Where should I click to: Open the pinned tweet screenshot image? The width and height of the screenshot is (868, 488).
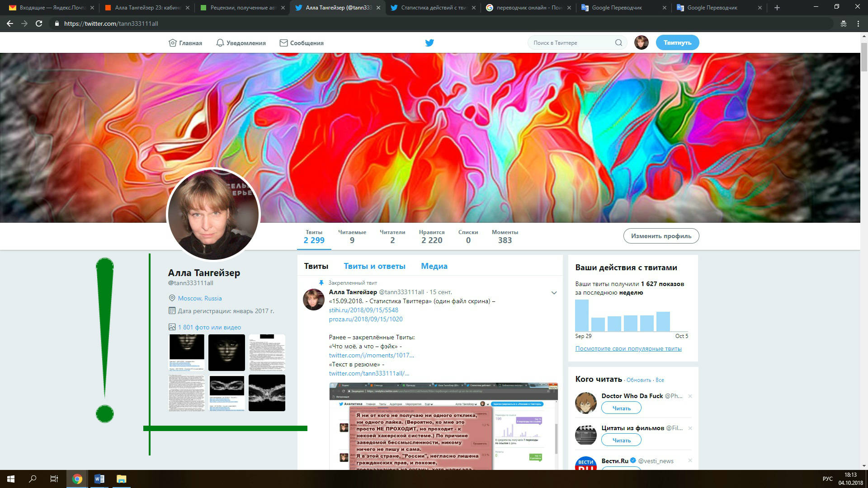click(x=443, y=426)
